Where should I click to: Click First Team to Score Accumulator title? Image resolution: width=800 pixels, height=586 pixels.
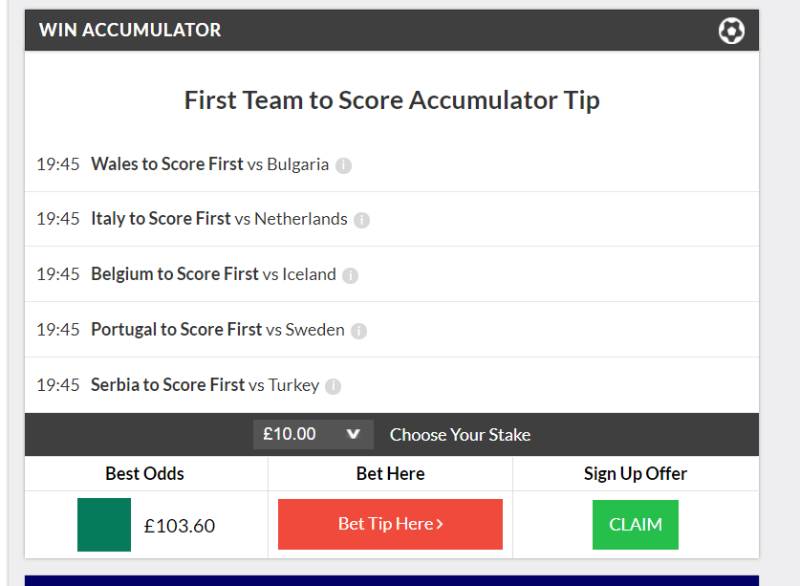point(392,101)
